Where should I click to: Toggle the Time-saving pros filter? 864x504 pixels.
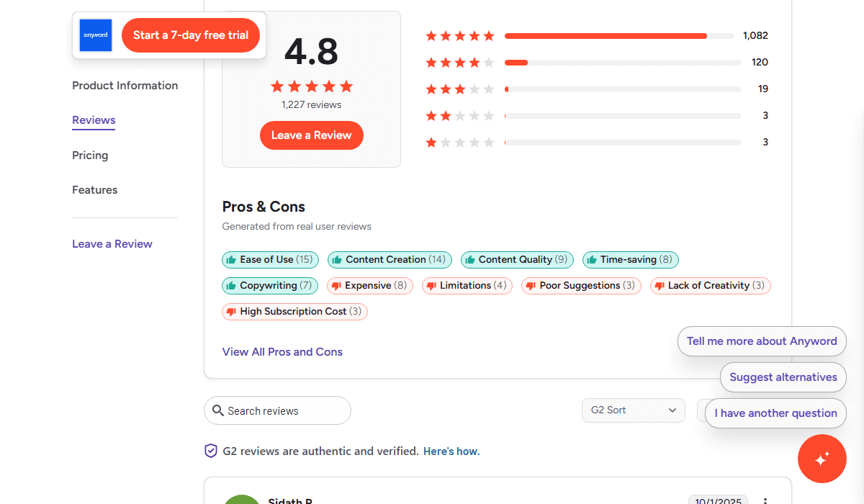pos(631,259)
